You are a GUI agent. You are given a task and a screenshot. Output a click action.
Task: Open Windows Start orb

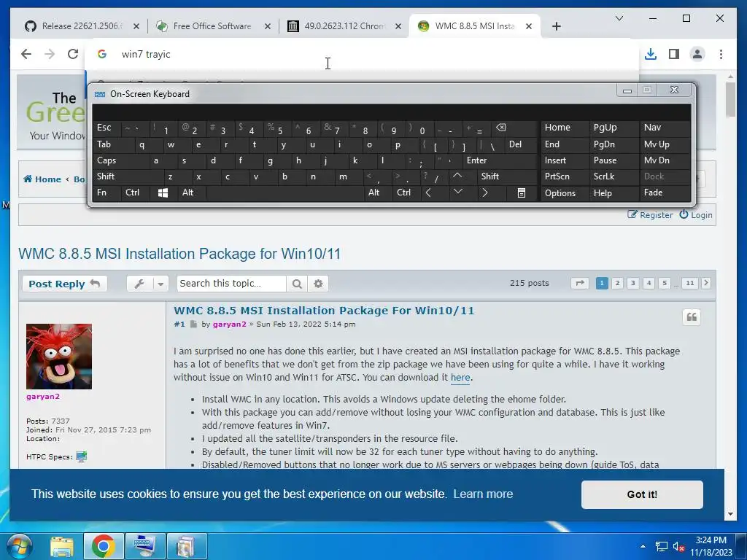pyautogui.click(x=20, y=546)
